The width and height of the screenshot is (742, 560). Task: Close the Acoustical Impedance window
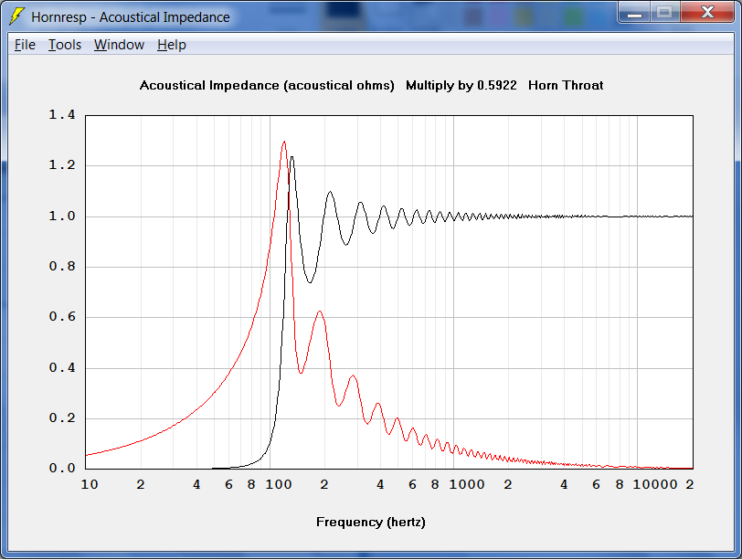[707, 13]
